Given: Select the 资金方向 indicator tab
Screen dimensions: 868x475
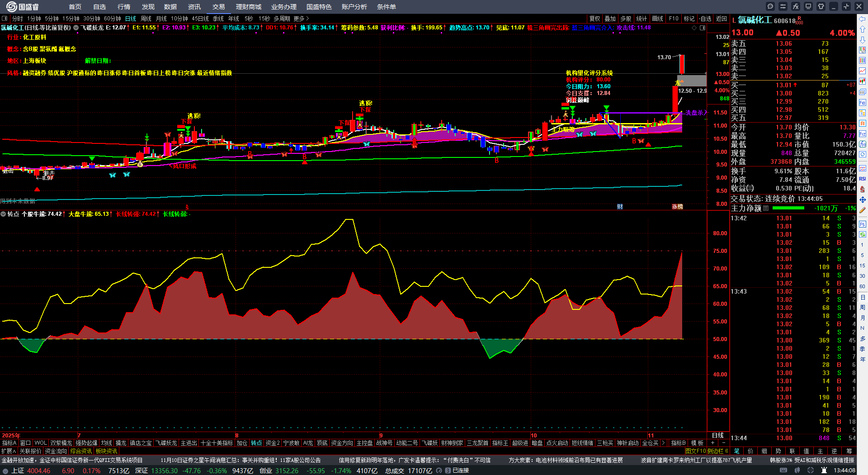Looking at the screenshot, I should click(x=342, y=443).
